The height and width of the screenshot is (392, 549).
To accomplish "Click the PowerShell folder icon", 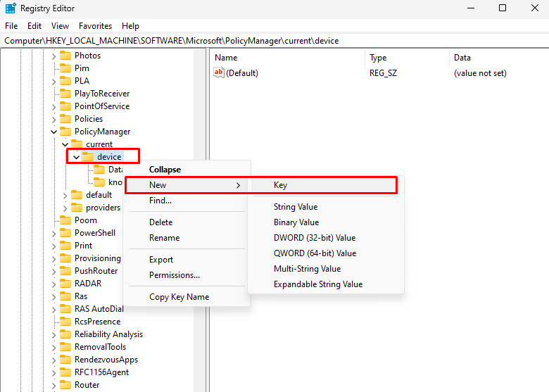I will [65, 233].
